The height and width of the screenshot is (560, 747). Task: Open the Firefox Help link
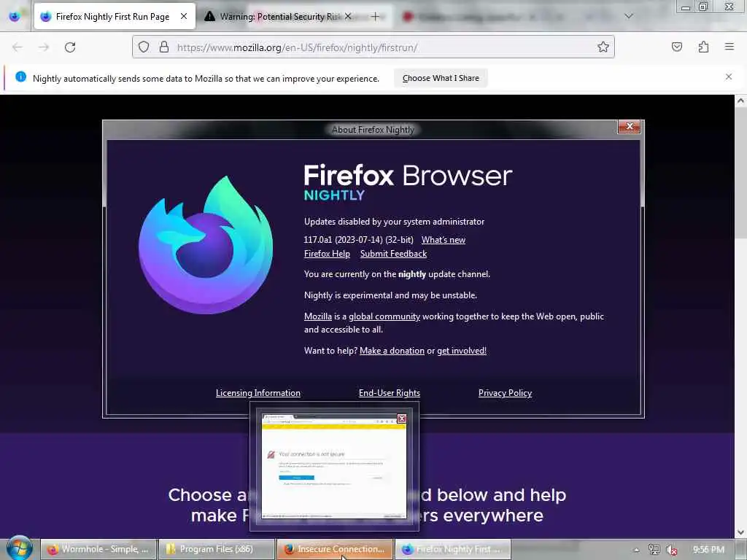coord(327,253)
